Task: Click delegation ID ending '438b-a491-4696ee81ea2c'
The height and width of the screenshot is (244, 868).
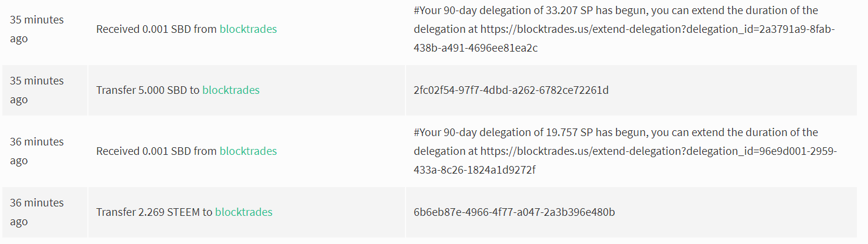Action: pos(475,48)
